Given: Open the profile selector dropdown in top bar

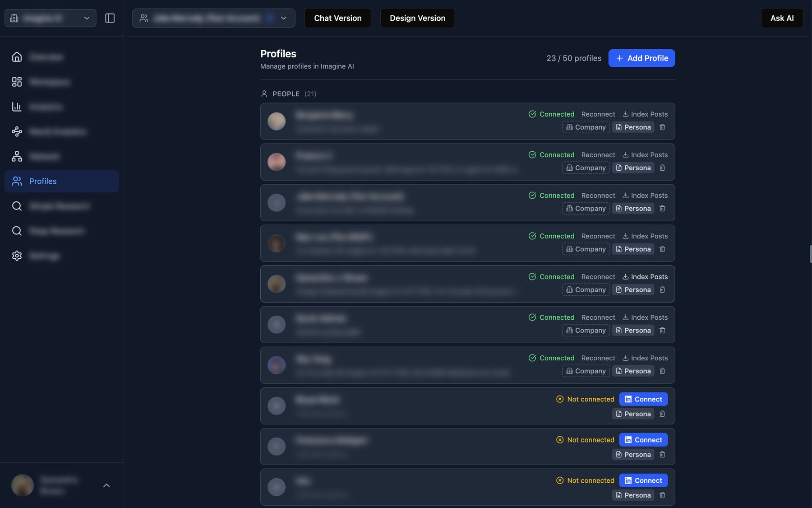Looking at the screenshot, I should [213, 18].
